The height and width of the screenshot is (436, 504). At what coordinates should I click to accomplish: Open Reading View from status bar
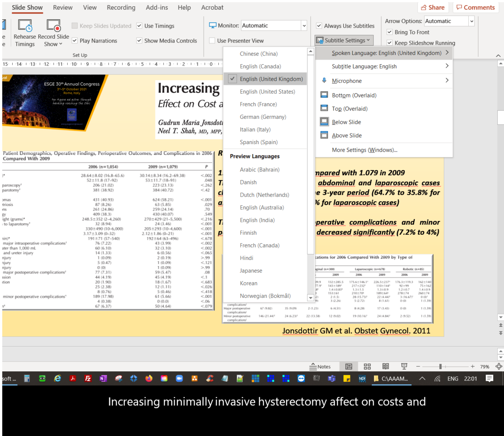point(386,366)
